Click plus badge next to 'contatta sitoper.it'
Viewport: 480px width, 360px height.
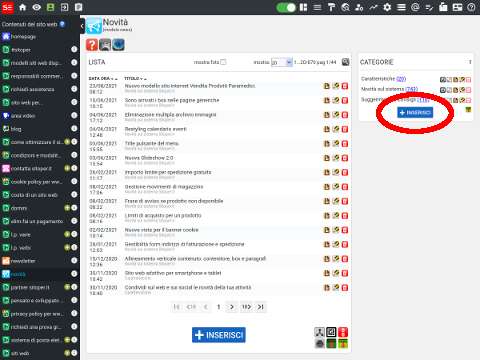(67, 168)
